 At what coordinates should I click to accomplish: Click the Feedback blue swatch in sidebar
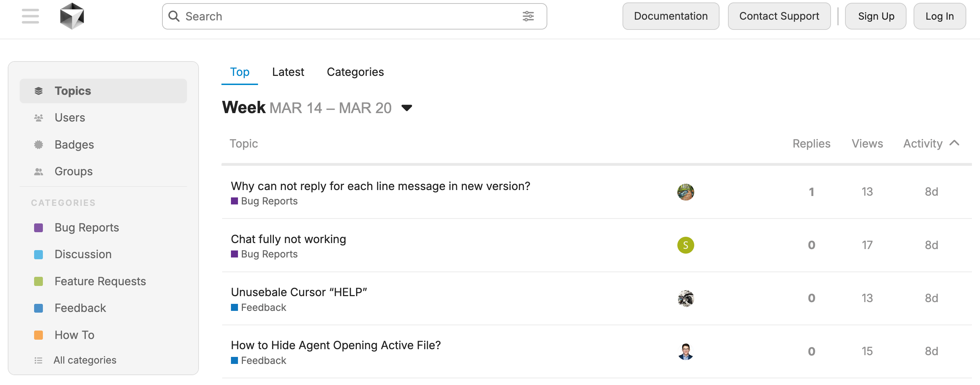point(38,308)
